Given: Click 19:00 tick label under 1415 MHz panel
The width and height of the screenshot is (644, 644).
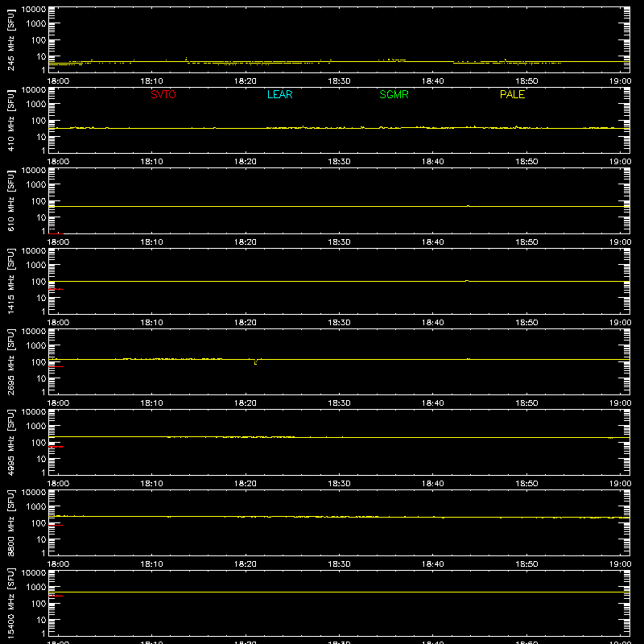Looking at the screenshot, I should pyautogui.click(x=620, y=323).
